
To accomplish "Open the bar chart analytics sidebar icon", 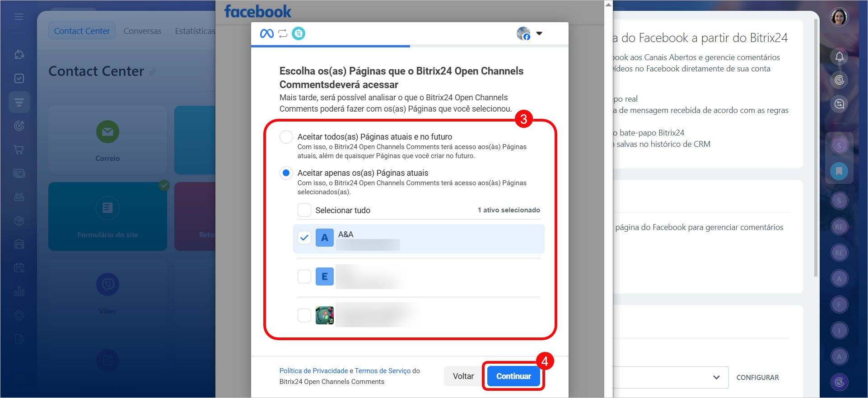I will pos(19,291).
